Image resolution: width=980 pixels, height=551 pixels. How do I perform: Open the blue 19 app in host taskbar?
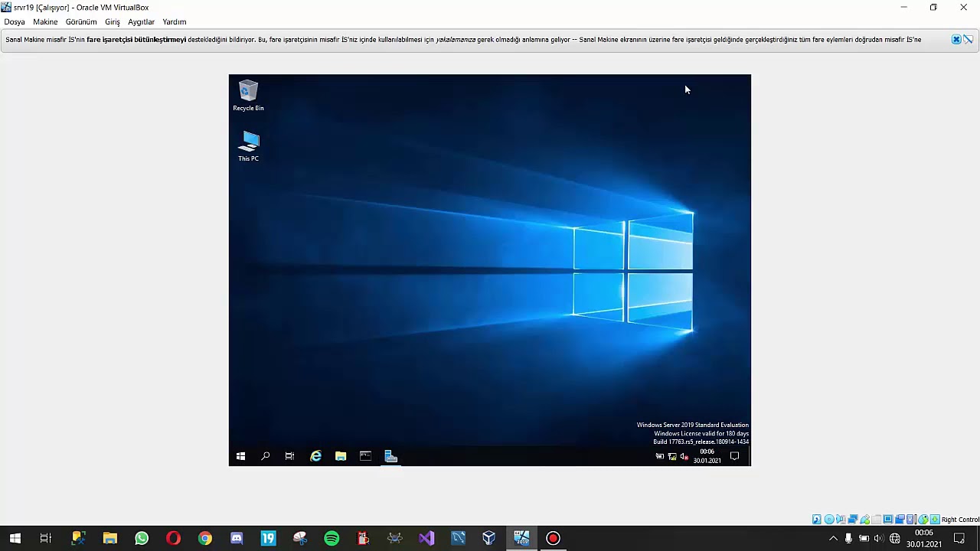(268, 539)
